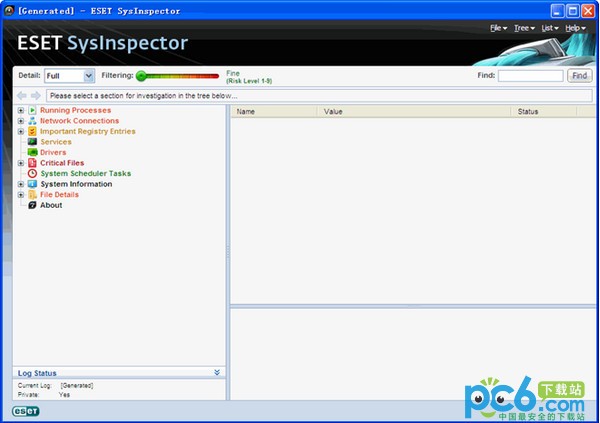Select Services in the tree
The height and width of the screenshot is (423, 600).
56,142
